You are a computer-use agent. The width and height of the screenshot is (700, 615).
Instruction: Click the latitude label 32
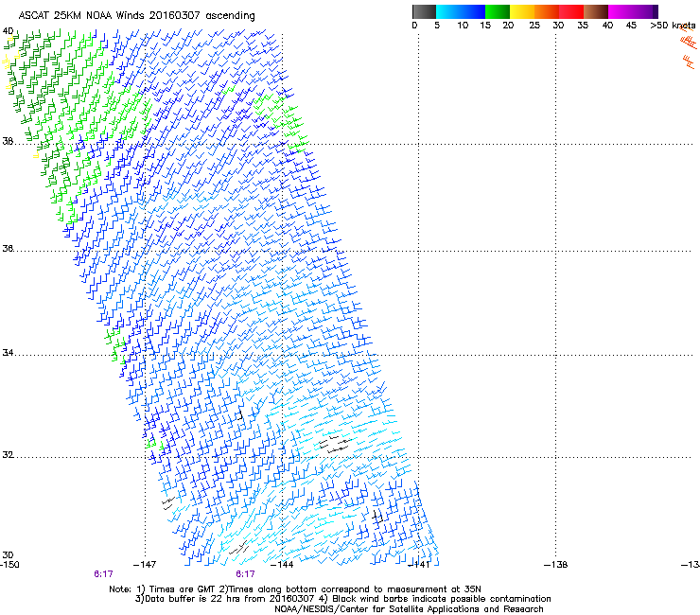[8, 455]
